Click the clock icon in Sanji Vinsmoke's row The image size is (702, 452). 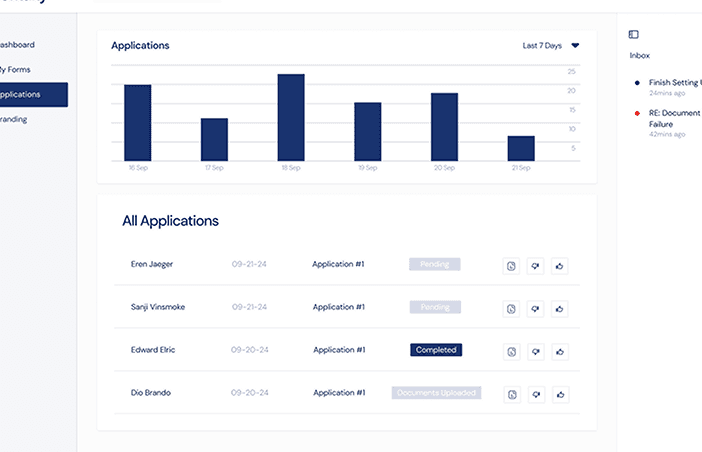tap(511, 309)
